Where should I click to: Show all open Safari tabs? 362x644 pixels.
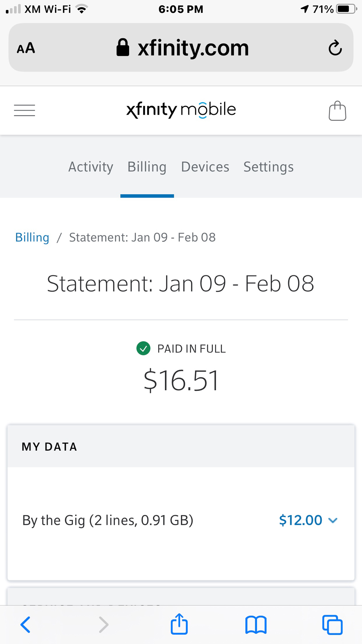(x=332, y=625)
